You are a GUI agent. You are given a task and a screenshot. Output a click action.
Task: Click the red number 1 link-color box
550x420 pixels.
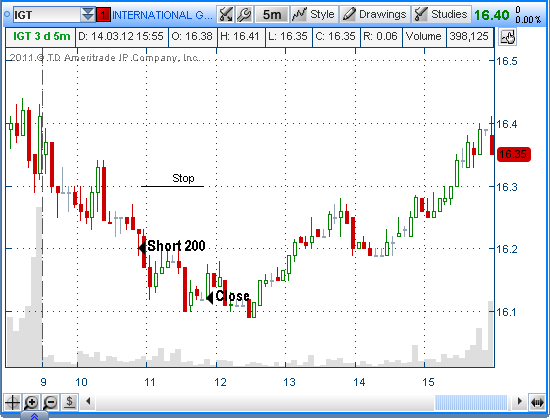tap(103, 15)
